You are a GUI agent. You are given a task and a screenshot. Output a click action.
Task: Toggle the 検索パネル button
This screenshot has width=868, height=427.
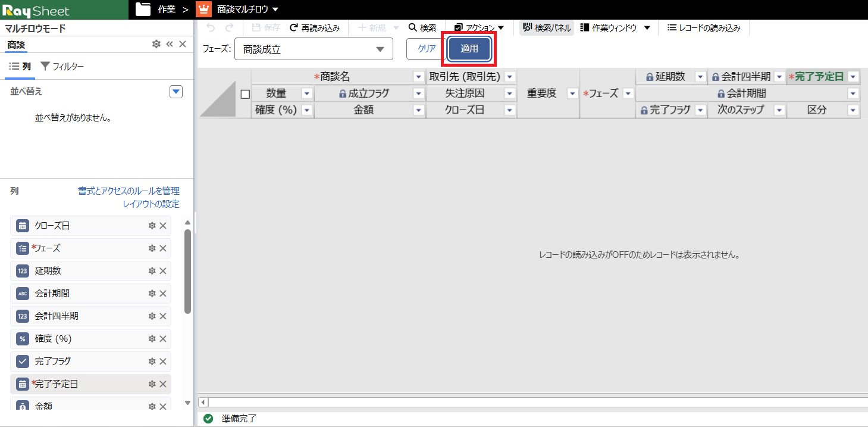click(x=547, y=28)
